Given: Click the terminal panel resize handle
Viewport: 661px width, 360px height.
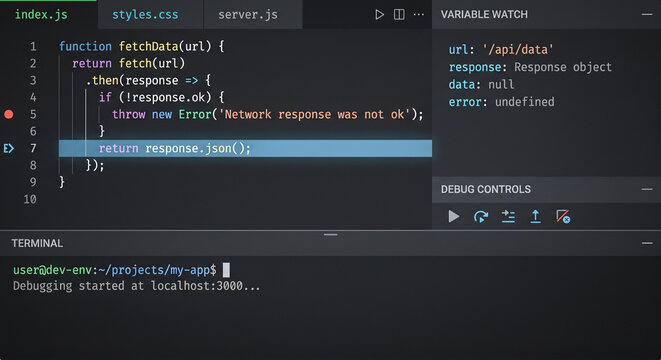Looking at the screenshot, I should pos(330,234).
